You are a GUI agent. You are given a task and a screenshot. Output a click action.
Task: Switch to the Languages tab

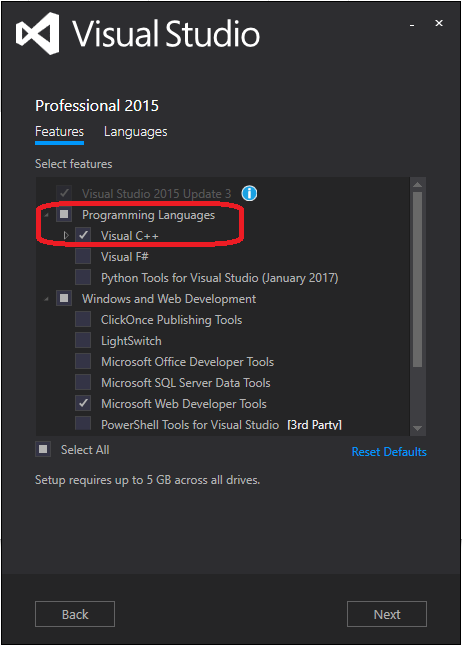click(136, 132)
